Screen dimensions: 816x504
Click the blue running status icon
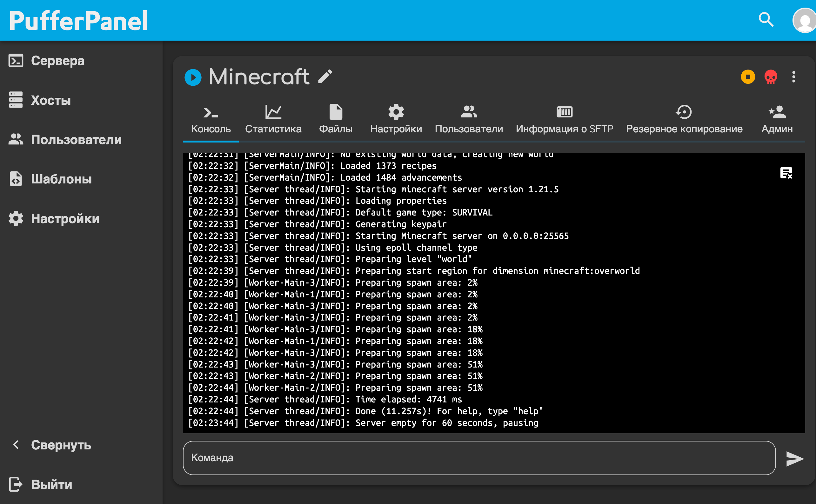pos(193,77)
